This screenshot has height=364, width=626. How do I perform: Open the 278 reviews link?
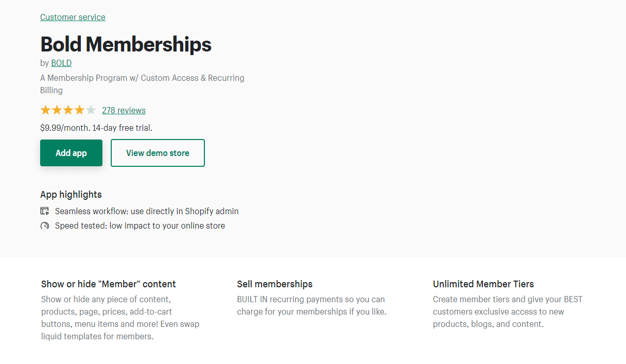(124, 110)
